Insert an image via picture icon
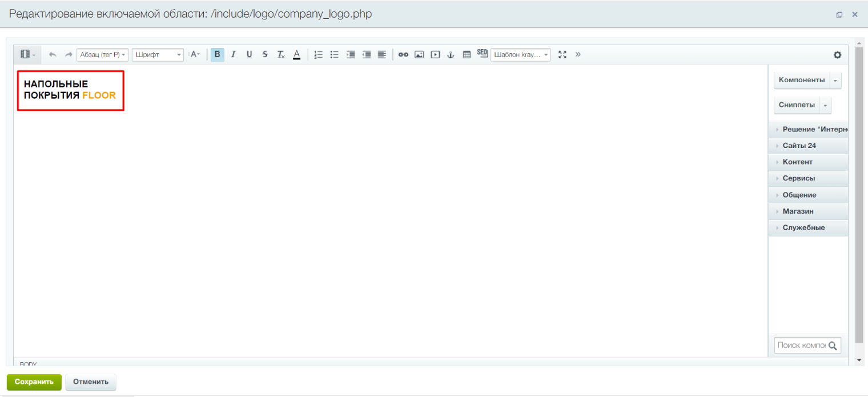 coord(419,55)
